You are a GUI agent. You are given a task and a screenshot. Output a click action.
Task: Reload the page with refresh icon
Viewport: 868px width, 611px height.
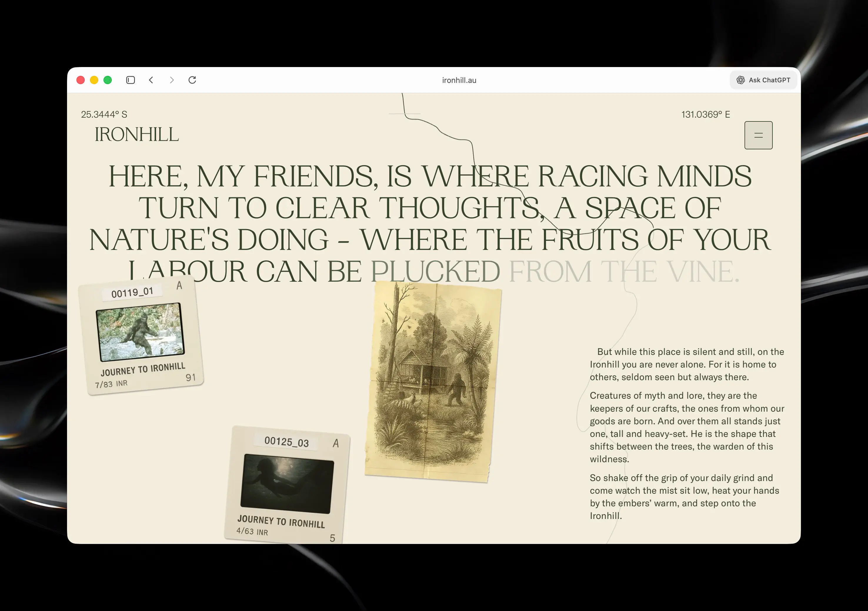click(192, 80)
